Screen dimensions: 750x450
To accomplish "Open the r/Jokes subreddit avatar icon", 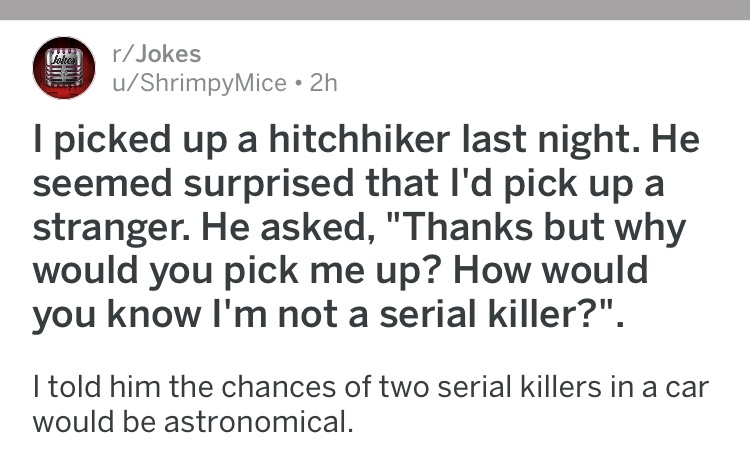I will pos(64,68).
